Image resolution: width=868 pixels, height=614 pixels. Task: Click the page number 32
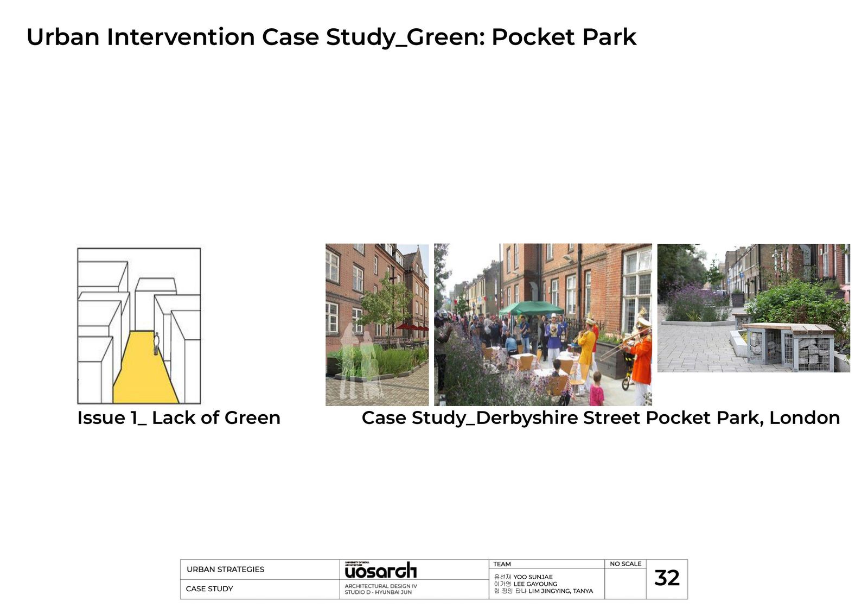pyautogui.click(x=667, y=578)
